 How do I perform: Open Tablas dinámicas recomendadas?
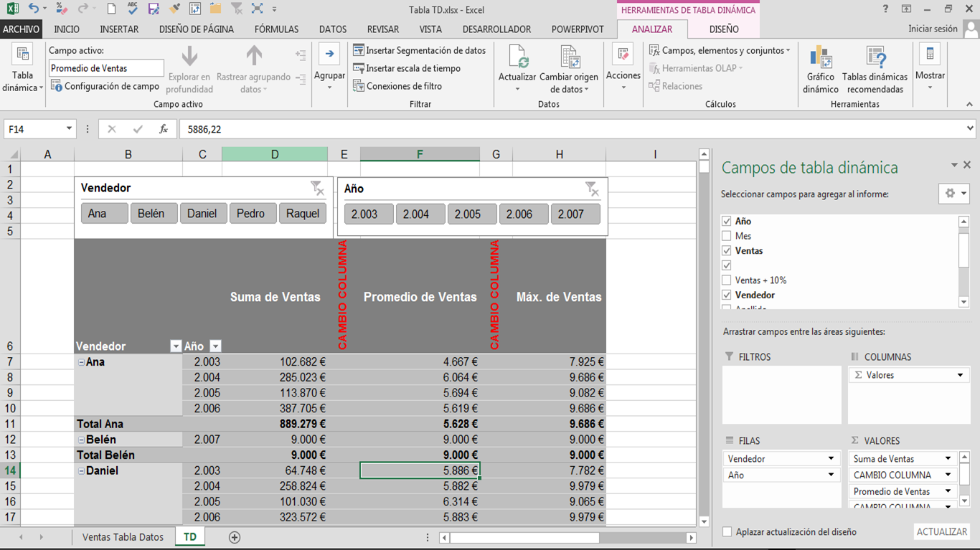point(875,58)
